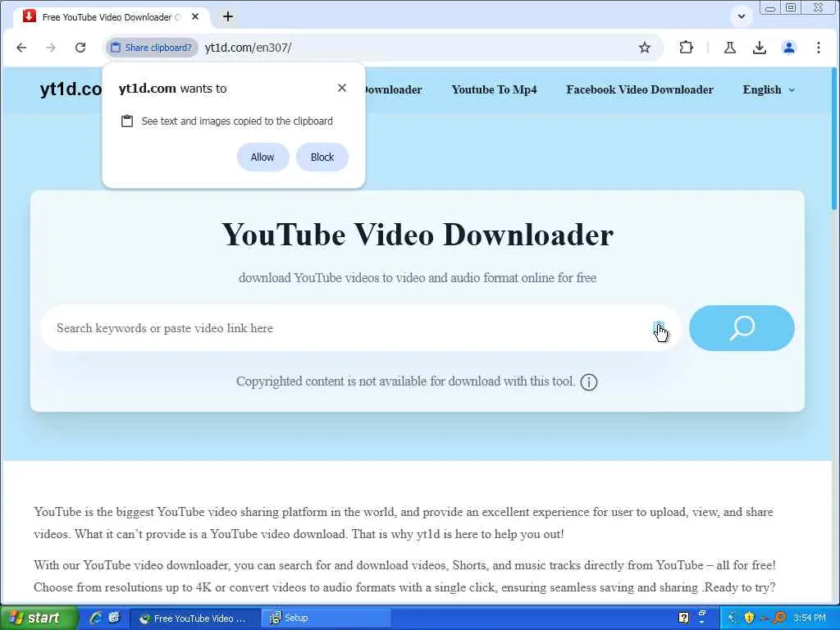Click the yt1d.com site logo
This screenshot has width=840, height=630.
click(x=71, y=89)
